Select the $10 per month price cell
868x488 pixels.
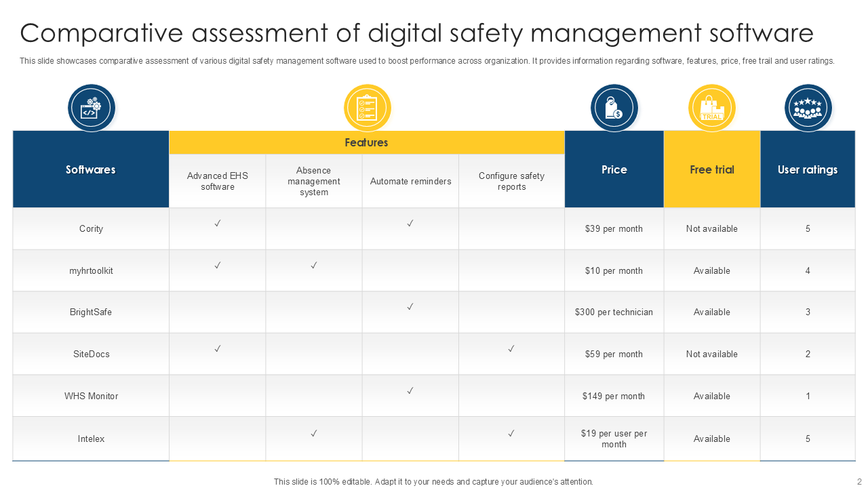[614, 270]
